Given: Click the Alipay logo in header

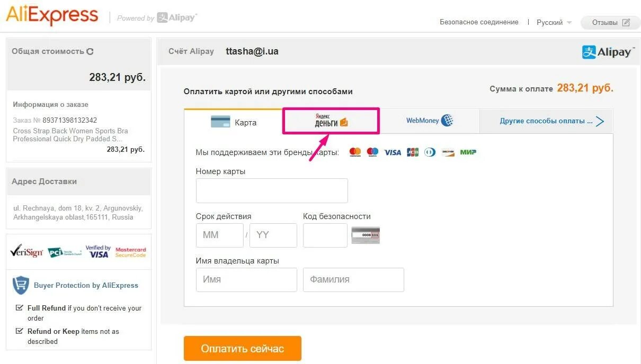Looking at the screenshot, I should point(177,18).
